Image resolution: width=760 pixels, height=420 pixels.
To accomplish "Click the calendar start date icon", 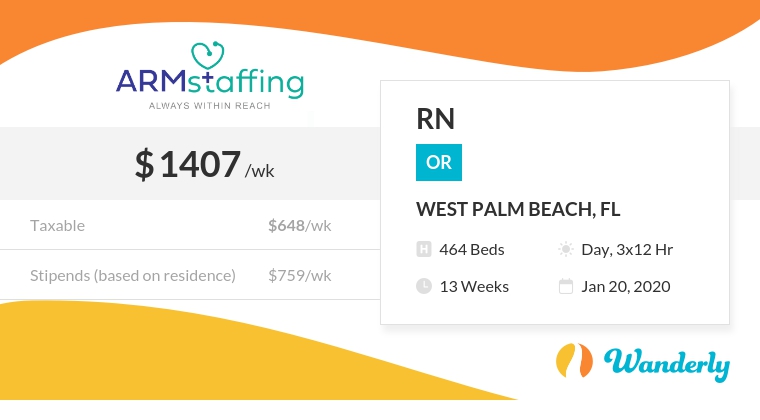I will [x=566, y=286].
